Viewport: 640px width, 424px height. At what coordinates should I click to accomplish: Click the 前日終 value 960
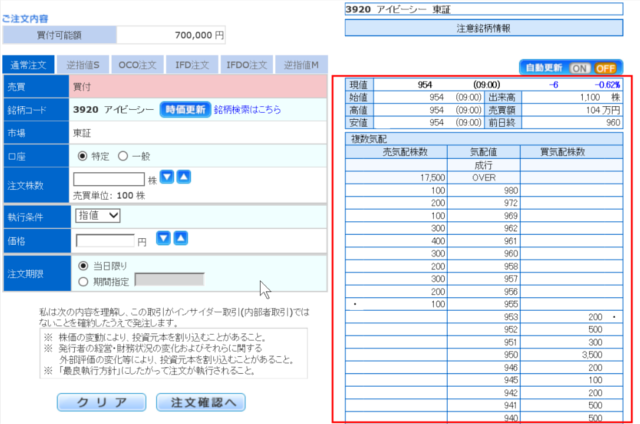tap(613, 122)
